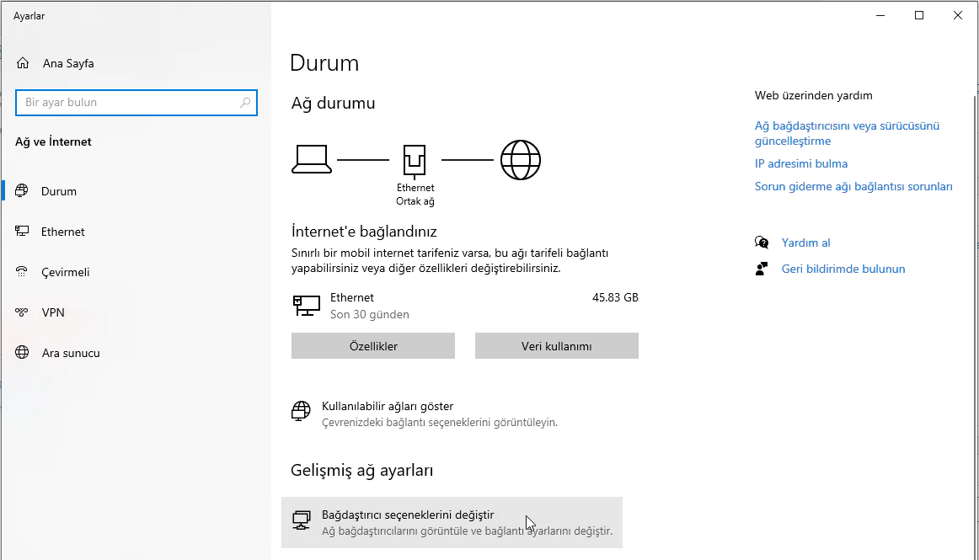979x560 pixels.
Task: Open the VPN settings page
Action: [x=53, y=312]
